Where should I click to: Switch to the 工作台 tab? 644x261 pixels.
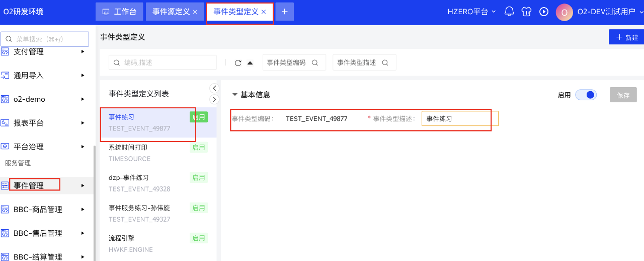pyautogui.click(x=119, y=12)
